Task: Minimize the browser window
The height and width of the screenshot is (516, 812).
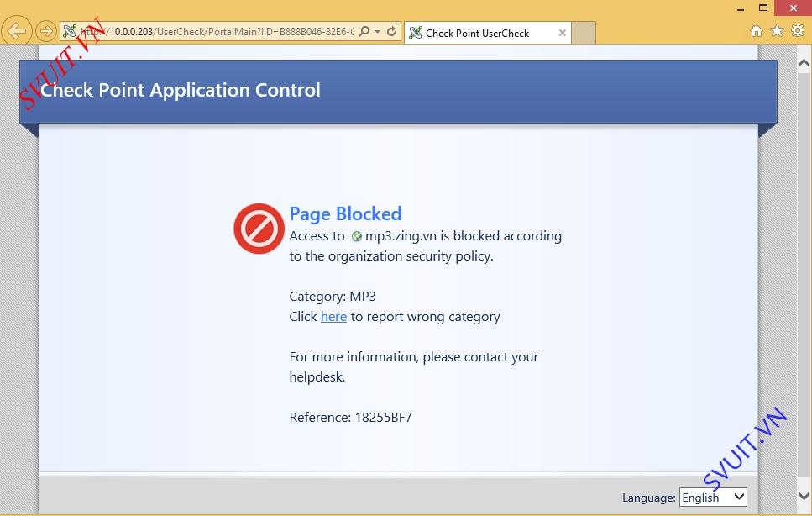Action: tap(741, 8)
